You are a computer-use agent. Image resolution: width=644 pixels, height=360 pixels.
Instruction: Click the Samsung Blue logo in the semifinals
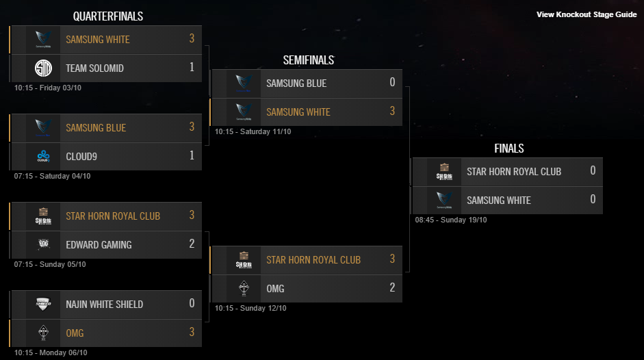[x=244, y=83]
